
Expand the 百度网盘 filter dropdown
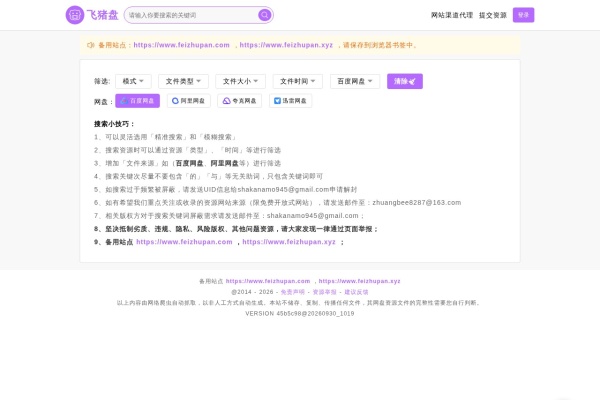355,81
